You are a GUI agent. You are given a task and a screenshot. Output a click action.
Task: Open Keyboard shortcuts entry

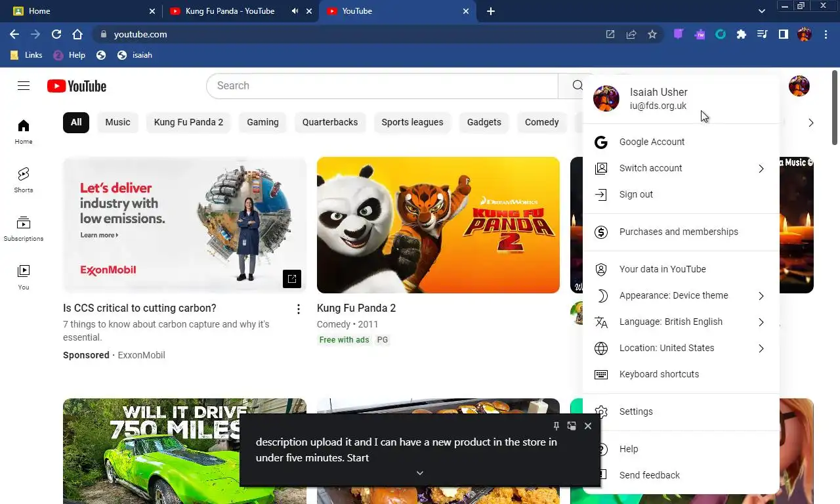pyautogui.click(x=681, y=374)
